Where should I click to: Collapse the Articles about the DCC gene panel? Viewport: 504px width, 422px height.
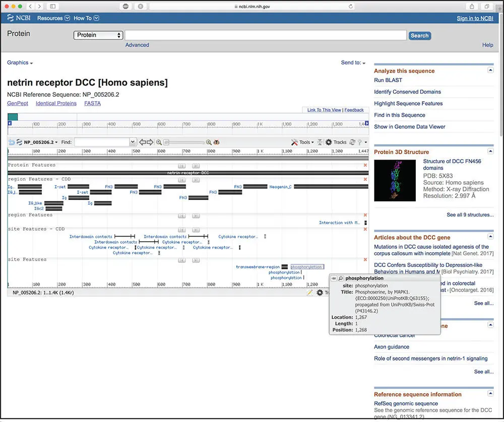tap(490, 236)
